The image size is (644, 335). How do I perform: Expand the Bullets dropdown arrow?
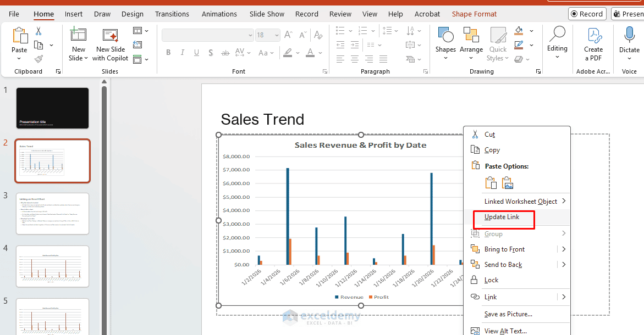(x=350, y=31)
